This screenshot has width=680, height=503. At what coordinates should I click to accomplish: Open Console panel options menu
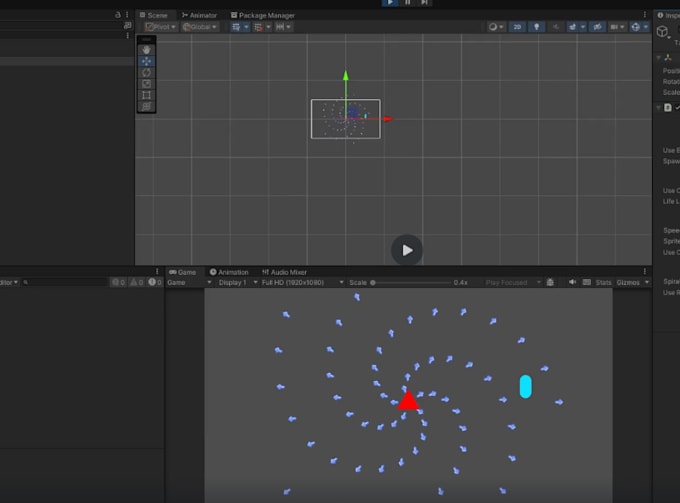(x=157, y=272)
